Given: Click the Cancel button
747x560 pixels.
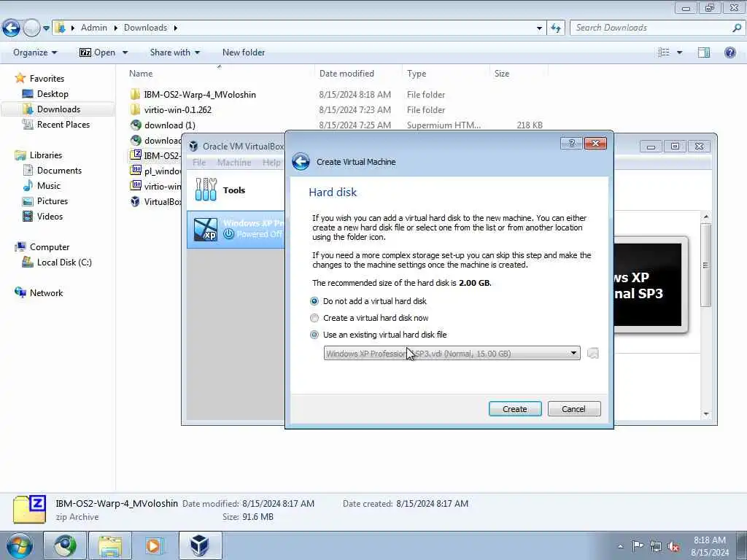Looking at the screenshot, I should pyautogui.click(x=573, y=409).
